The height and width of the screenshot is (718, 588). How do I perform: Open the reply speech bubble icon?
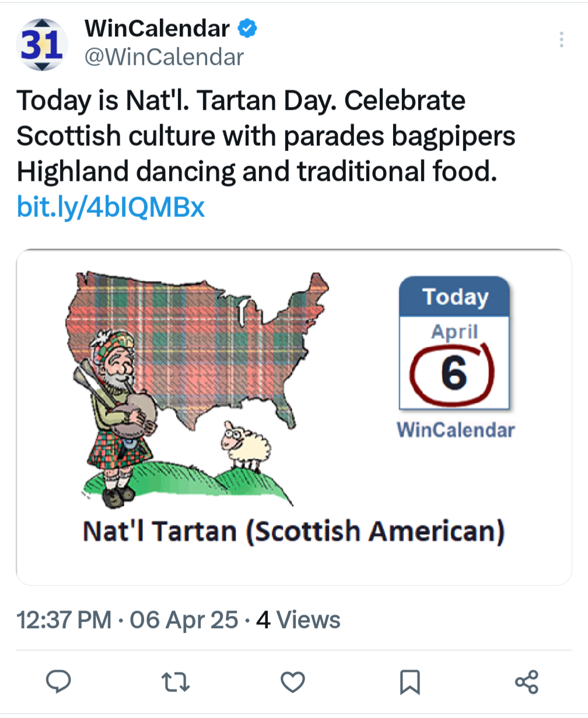pyautogui.click(x=58, y=681)
